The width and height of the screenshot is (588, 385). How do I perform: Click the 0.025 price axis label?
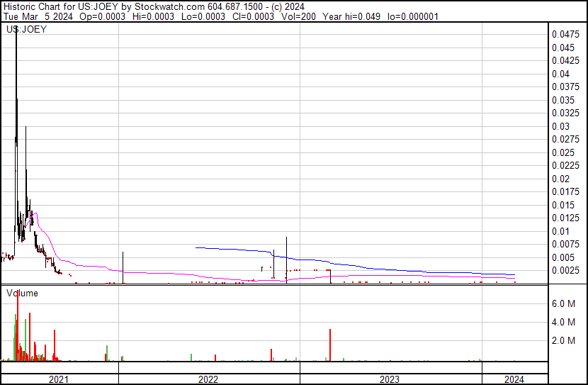click(563, 152)
